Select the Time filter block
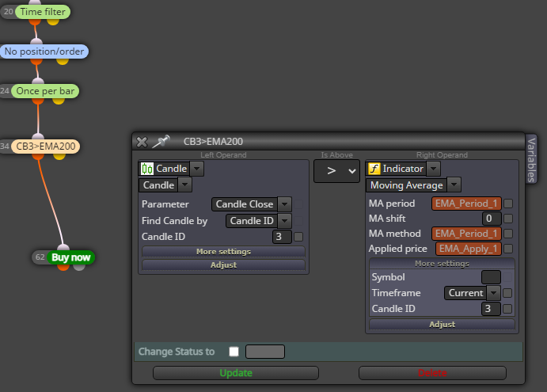Viewport: 547px width, 392px height. [43, 12]
